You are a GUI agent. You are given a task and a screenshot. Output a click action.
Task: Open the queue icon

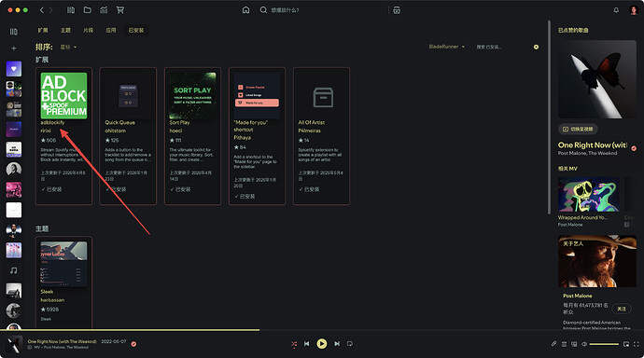pos(564,344)
